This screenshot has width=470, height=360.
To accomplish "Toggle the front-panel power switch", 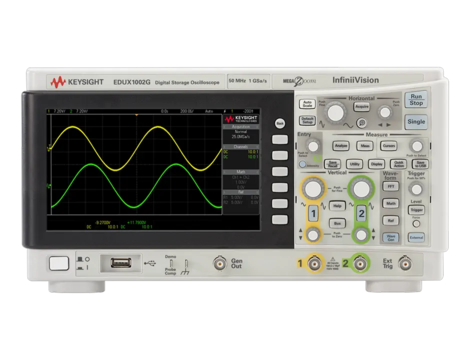I will 59,263.
